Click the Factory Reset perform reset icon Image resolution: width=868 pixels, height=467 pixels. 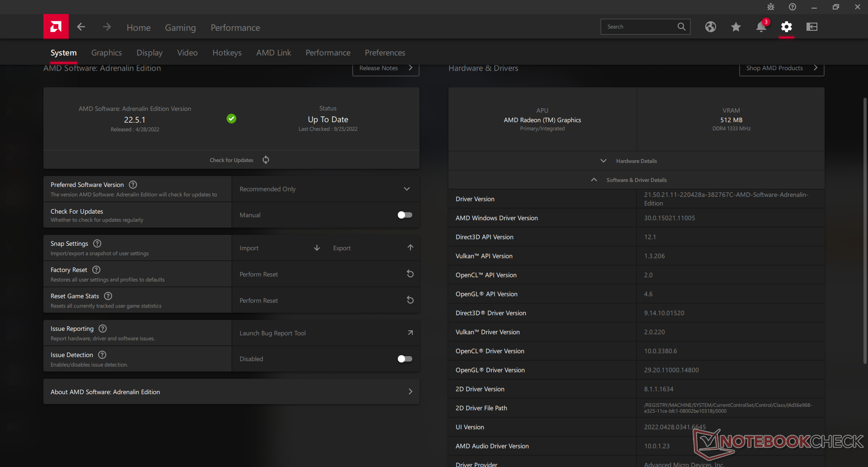pos(410,274)
